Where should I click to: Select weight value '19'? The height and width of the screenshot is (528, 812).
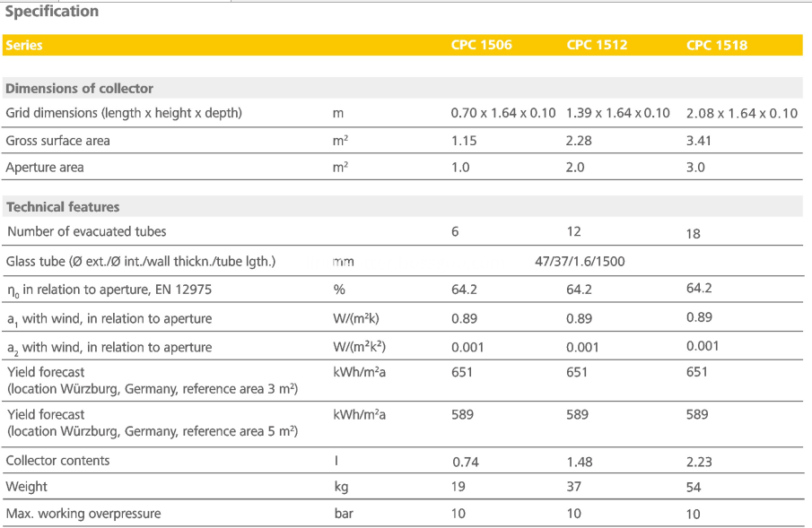tap(458, 487)
